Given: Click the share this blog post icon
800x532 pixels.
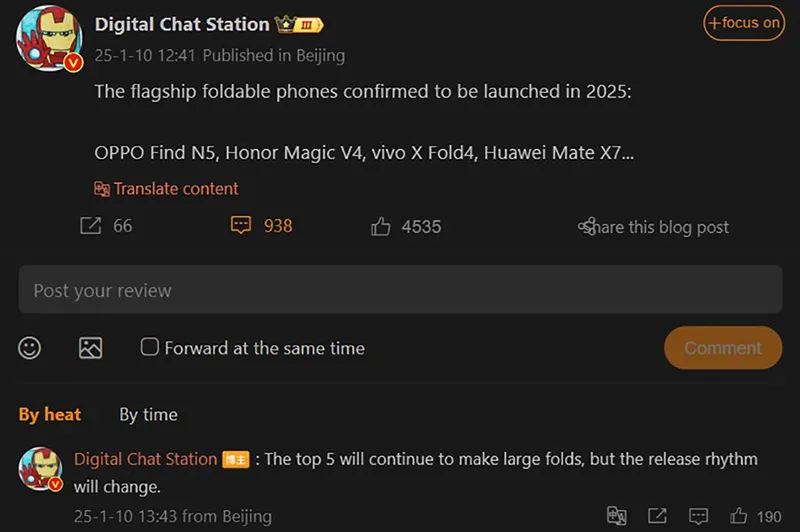Looking at the screenshot, I should [x=587, y=227].
